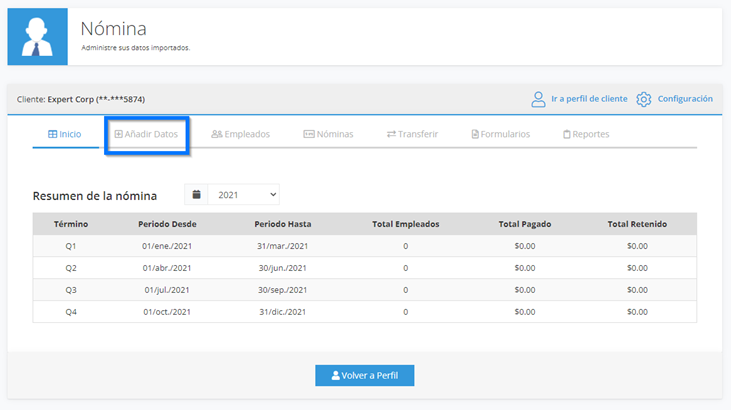Click the Nómina page title
The width and height of the screenshot is (731, 410).
coord(114,28)
